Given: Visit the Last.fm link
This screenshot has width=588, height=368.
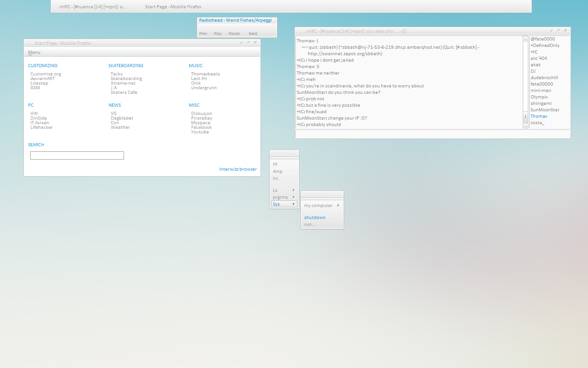Looking at the screenshot, I should (x=199, y=79).
